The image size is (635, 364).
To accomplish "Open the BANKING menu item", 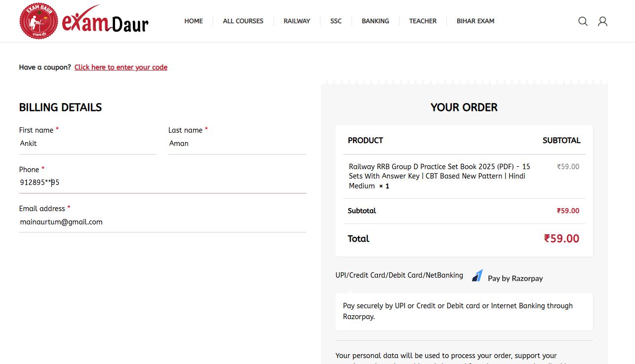I will 375,21.
